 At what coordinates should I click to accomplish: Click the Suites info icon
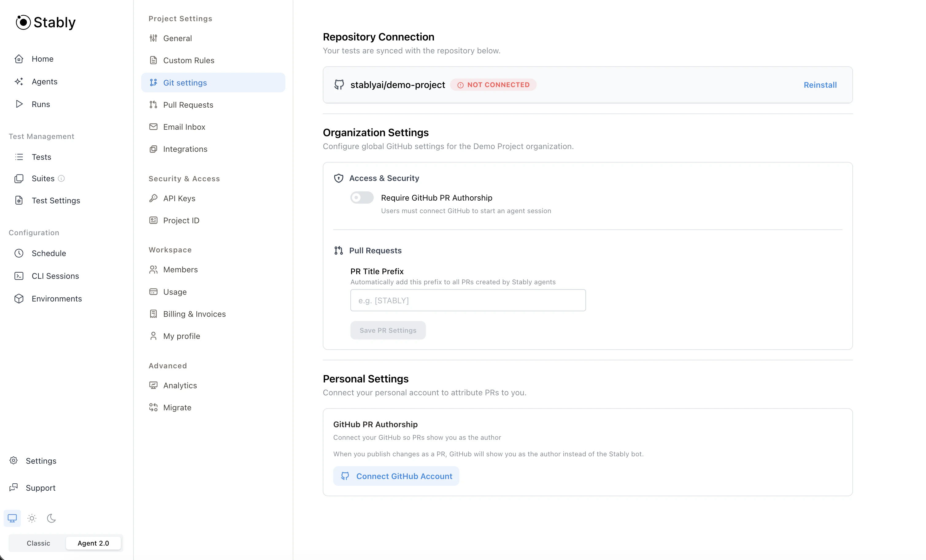coord(61,178)
